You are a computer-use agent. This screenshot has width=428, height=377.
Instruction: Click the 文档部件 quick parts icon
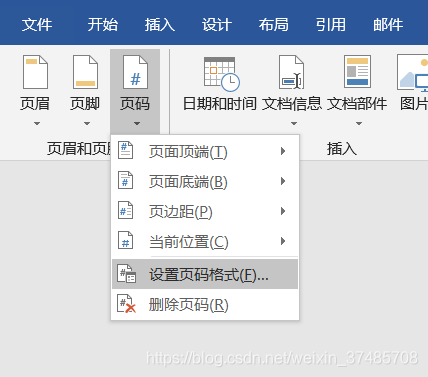pyautogui.click(x=357, y=72)
